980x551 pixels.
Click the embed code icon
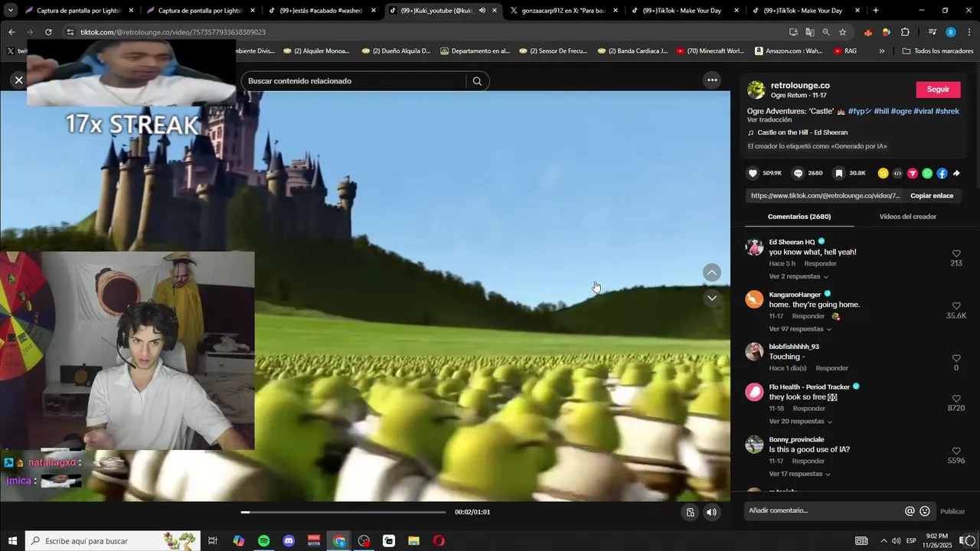click(x=897, y=174)
